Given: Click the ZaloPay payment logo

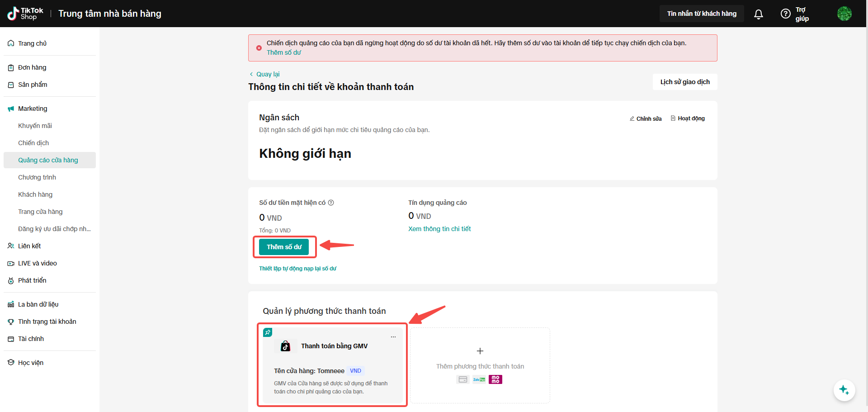Looking at the screenshot, I should click(x=479, y=379).
